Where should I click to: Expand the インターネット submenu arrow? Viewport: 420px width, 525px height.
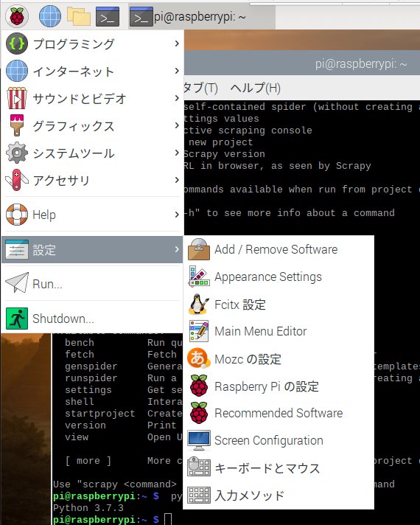[177, 71]
